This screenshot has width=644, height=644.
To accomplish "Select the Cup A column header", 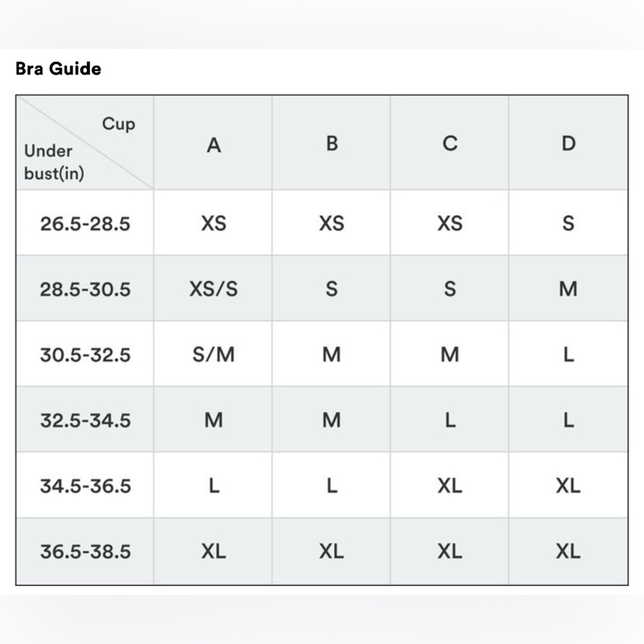I will 213,145.
